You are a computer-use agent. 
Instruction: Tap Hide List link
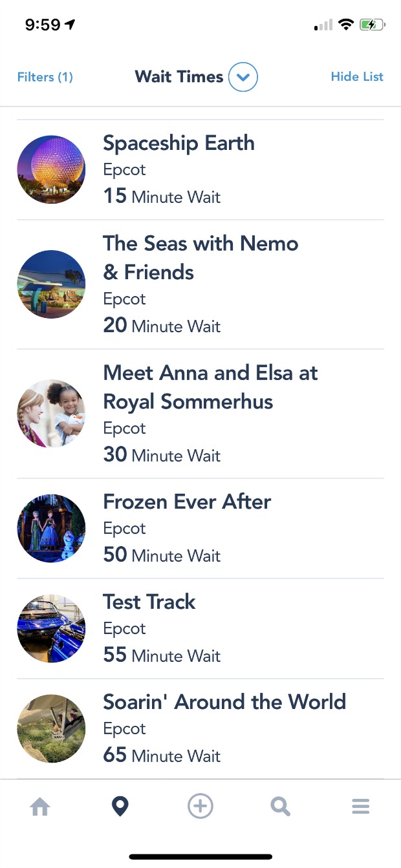(357, 76)
